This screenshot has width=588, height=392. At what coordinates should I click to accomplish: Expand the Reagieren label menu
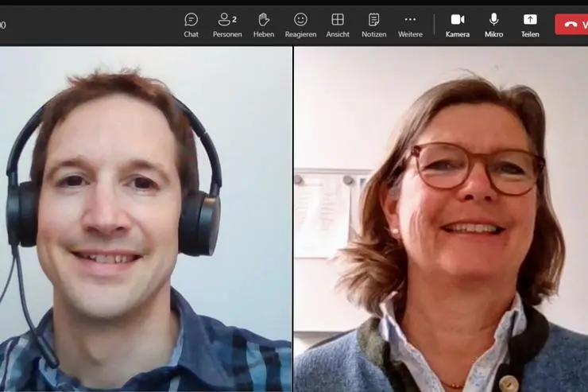click(x=300, y=34)
